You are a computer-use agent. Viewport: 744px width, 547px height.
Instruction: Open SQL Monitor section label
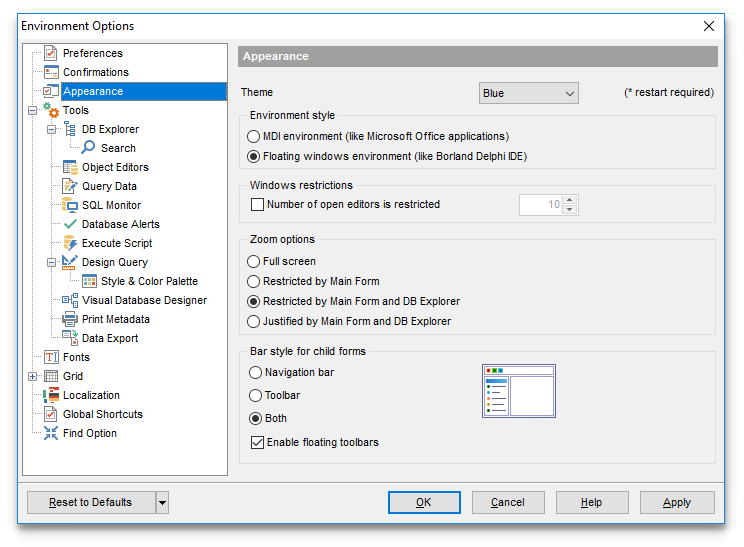click(x=112, y=205)
